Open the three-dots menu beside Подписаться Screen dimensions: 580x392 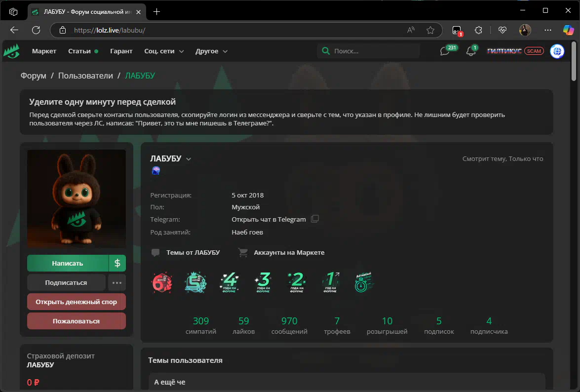(x=117, y=282)
